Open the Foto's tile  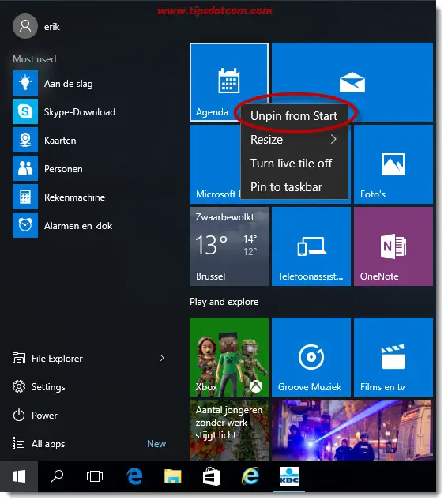393,164
